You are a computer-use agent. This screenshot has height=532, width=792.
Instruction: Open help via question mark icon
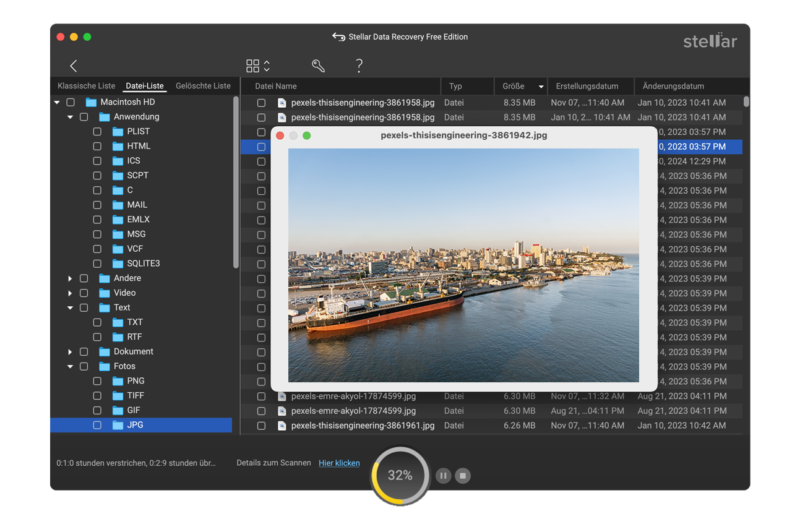coord(359,66)
